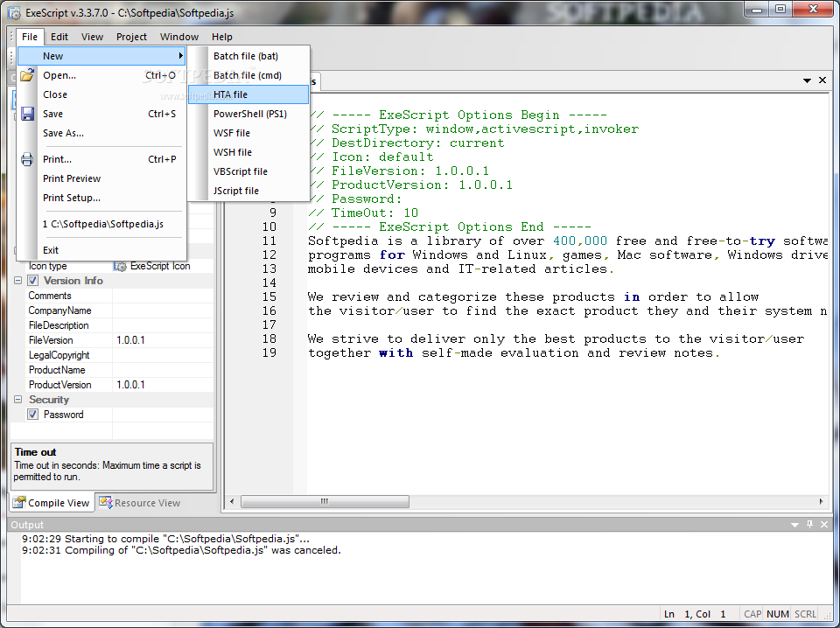
Task: Create new HTA file
Action: pos(249,94)
